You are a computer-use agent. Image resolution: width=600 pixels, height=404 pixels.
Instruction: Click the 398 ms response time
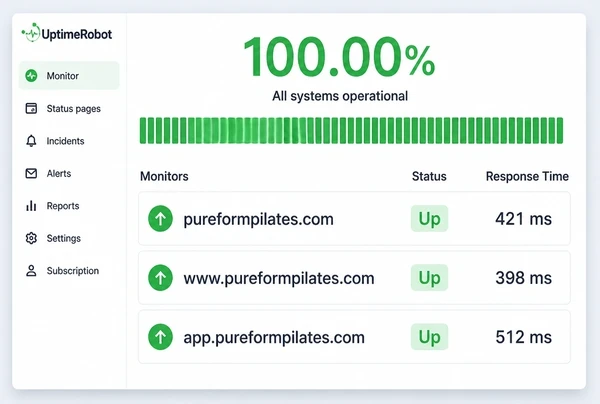point(523,278)
